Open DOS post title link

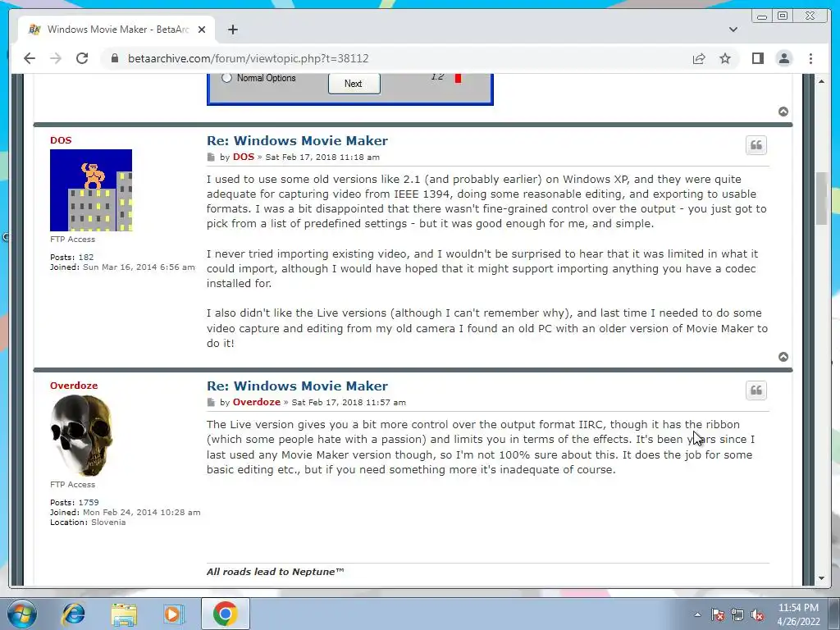click(297, 141)
